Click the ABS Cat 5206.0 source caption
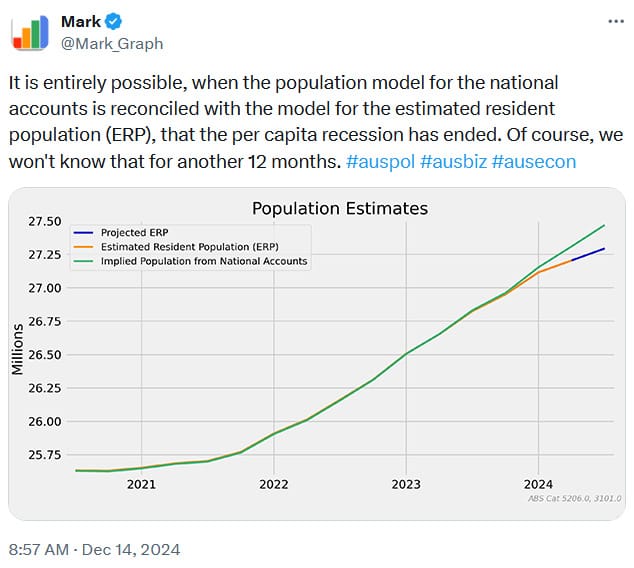The image size is (634, 568). [573, 498]
